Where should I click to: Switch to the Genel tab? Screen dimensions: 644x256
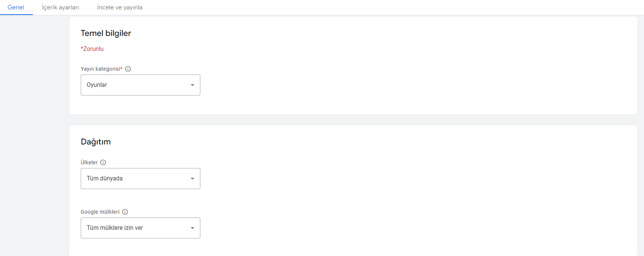16,7
